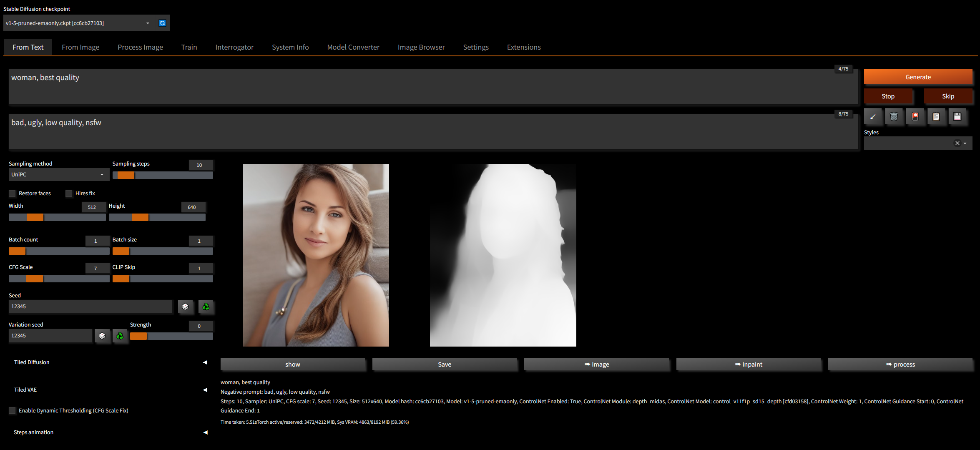Image resolution: width=980 pixels, height=450 pixels.
Task: Open the Sampling method dropdown showing UniPC
Action: [x=58, y=174]
